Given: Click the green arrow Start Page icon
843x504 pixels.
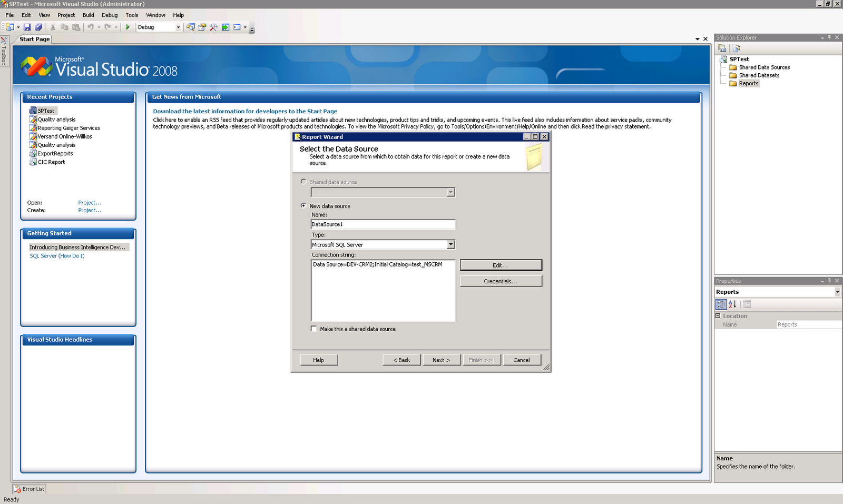Looking at the screenshot, I should click(226, 27).
